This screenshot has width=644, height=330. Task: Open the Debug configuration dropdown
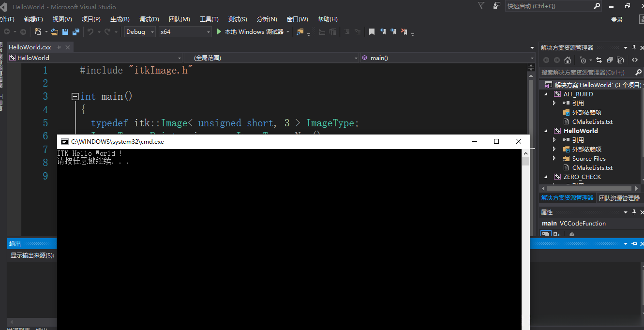(140, 32)
